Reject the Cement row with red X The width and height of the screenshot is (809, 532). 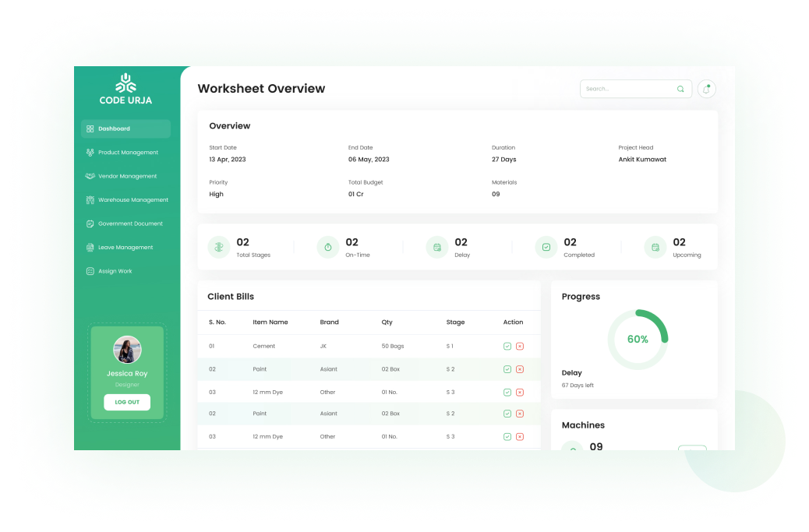(x=520, y=346)
